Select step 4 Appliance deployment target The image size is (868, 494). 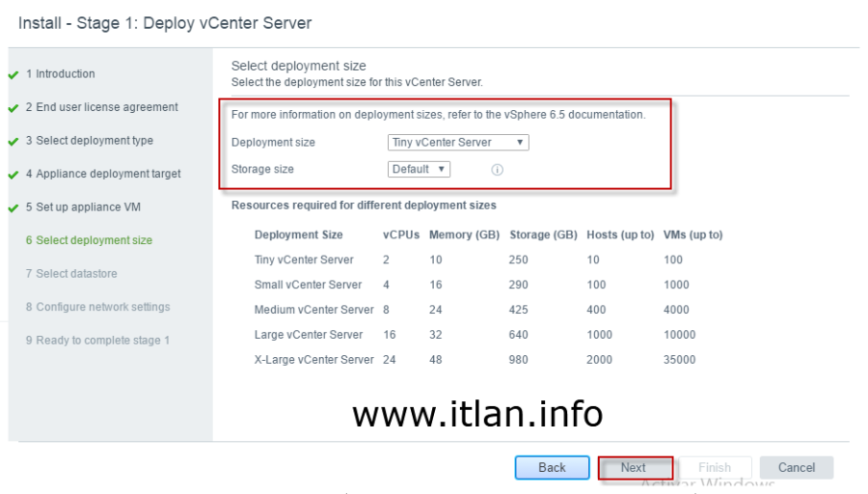(x=102, y=174)
